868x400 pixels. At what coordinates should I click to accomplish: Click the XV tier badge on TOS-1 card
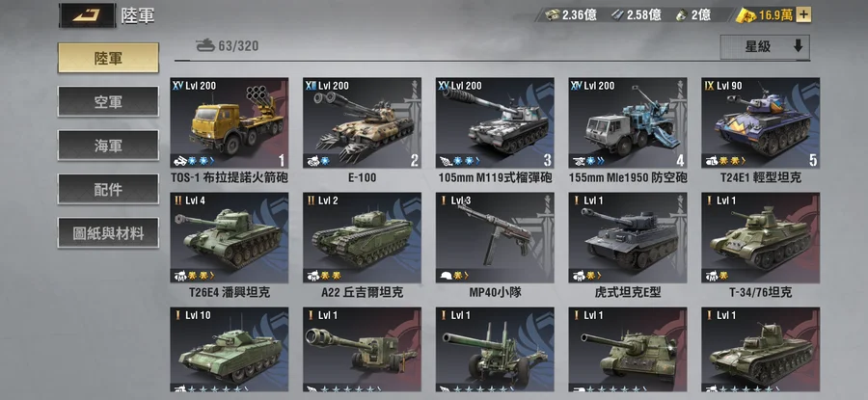pos(177,85)
